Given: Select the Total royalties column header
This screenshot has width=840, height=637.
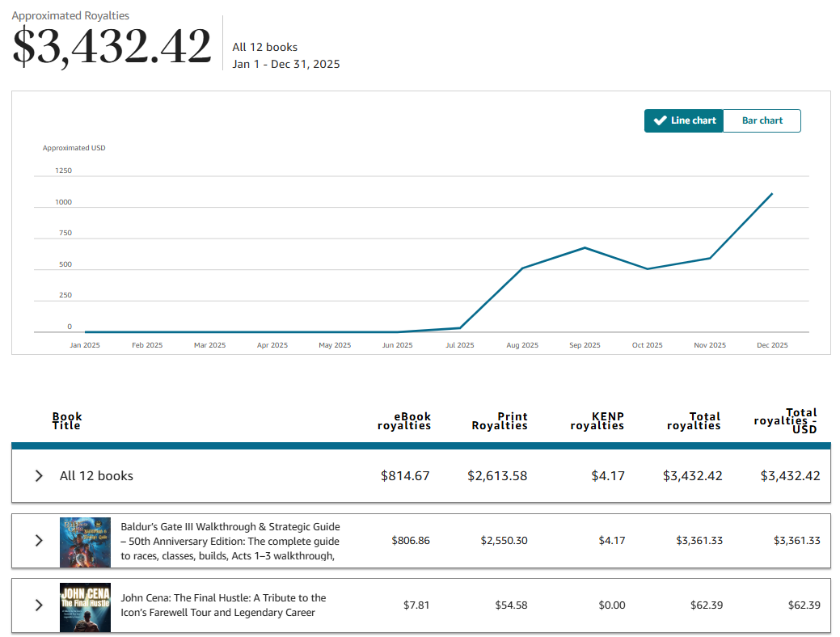Looking at the screenshot, I should pos(694,421).
